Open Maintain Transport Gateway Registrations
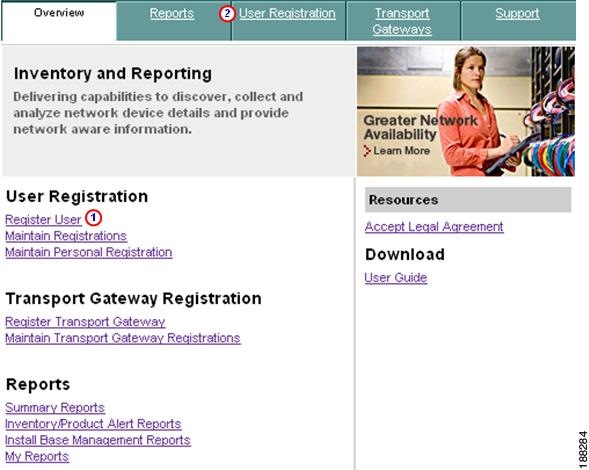 click(x=123, y=338)
